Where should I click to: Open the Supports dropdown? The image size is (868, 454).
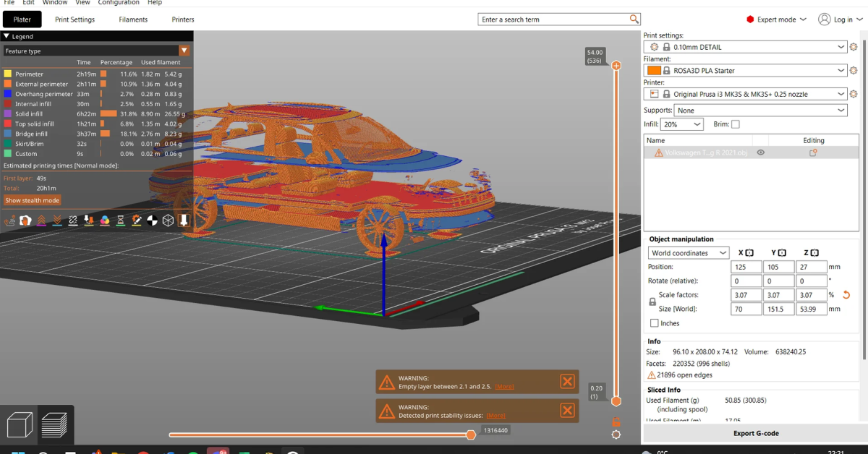tap(760, 111)
